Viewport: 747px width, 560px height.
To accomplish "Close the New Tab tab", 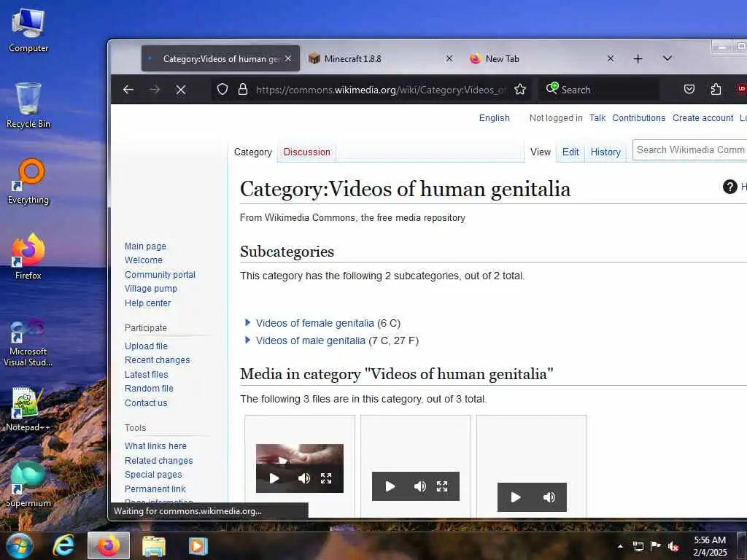I will click(x=611, y=58).
